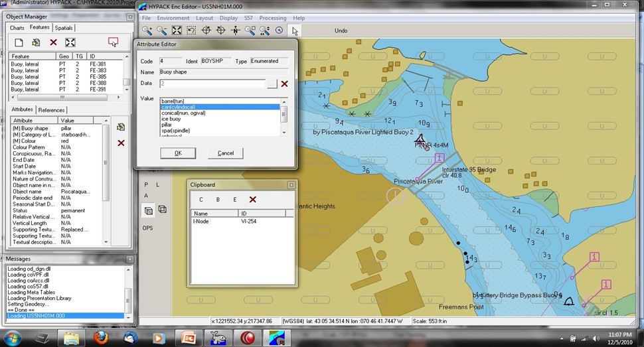Select 'pillar' in Value list
644x347 pixels.
(x=220, y=125)
